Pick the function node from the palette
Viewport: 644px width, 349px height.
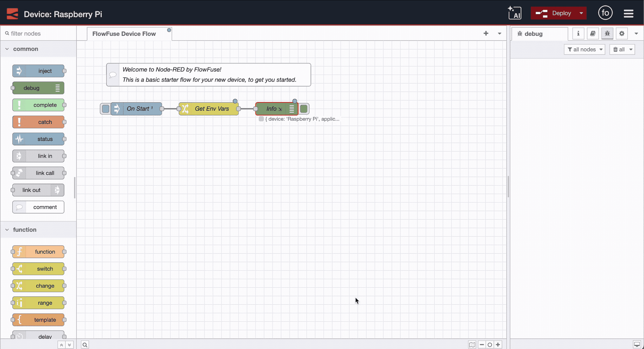pos(39,251)
